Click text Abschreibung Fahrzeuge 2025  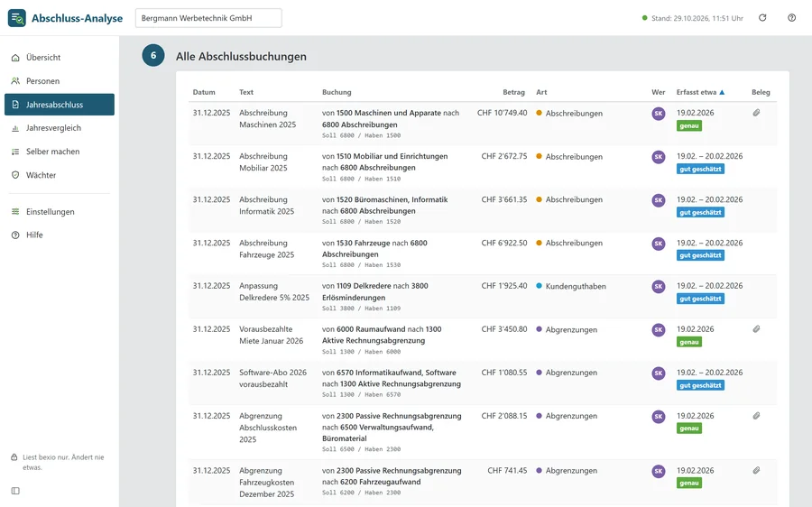pos(267,249)
